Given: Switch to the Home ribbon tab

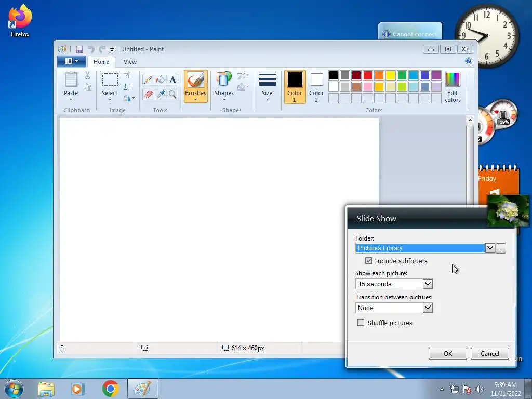Looking at the screenshot, I should [x=101, y=62].
